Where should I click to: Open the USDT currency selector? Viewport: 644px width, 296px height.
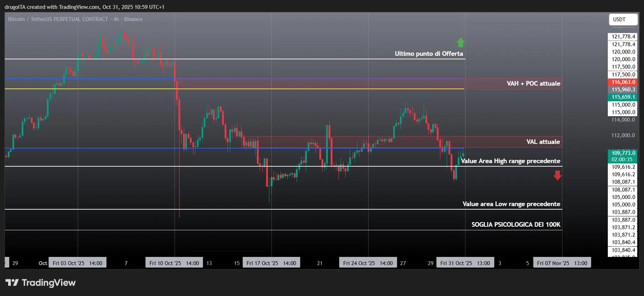[x=623, y=20]
